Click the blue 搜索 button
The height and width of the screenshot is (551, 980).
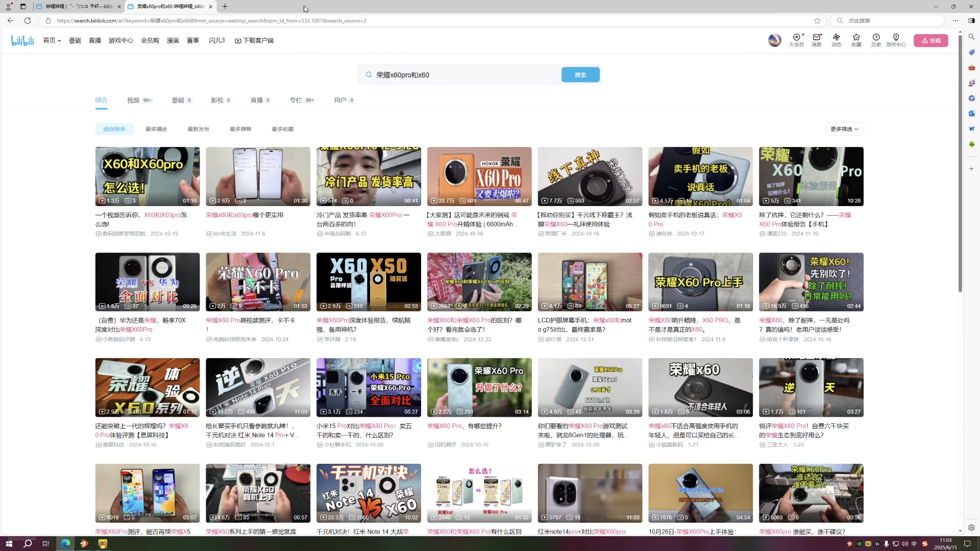tap(580, 75)
